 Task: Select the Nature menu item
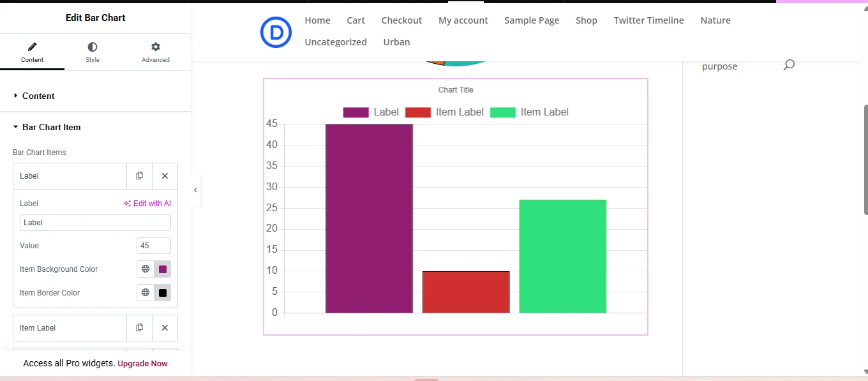715,20
